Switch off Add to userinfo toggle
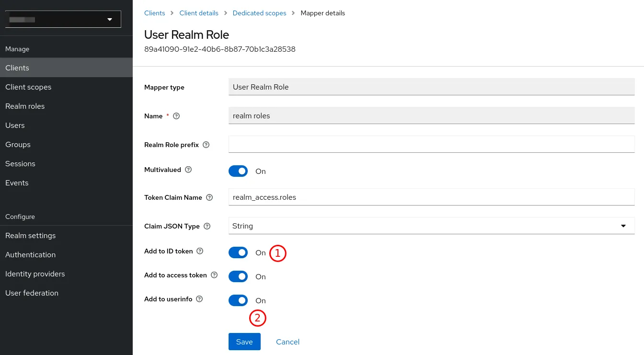 tap(238, 300)
